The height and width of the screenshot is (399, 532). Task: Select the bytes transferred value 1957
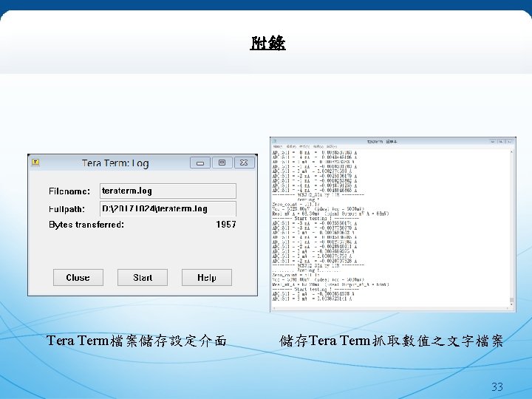tap(226, 225)
